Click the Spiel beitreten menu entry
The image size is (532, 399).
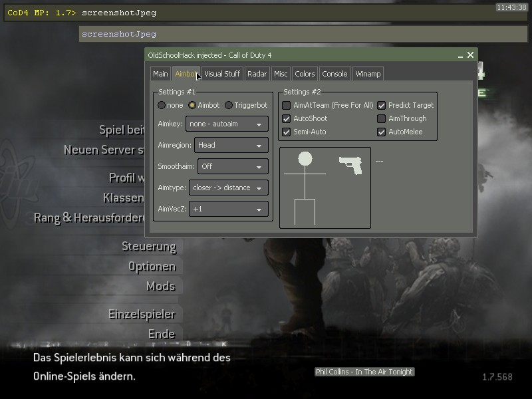click(122, 130)
